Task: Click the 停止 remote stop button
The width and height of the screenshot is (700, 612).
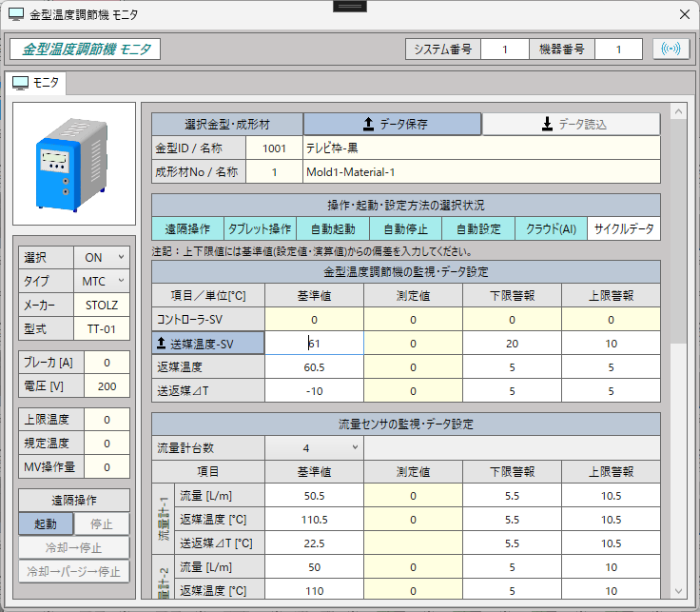Action: point(102,524)
